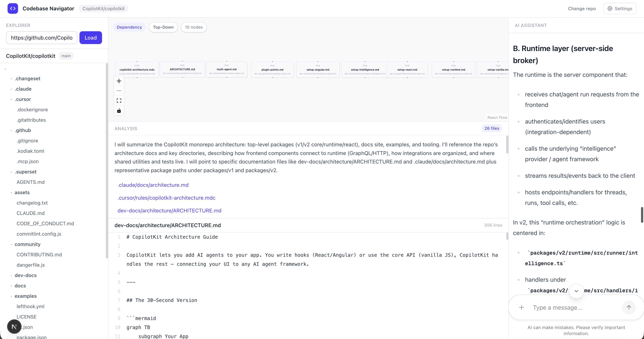This screenshot has height=339, width=644.
Task: Click the scroll-to-bottom chevron in assistant
Action: pyautogui.click(x=576, y=291)
